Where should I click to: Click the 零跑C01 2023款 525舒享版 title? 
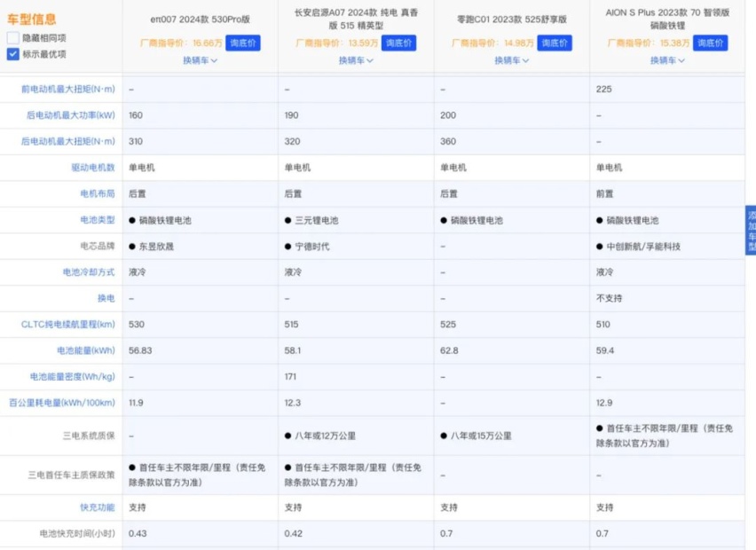pos(512,20)
